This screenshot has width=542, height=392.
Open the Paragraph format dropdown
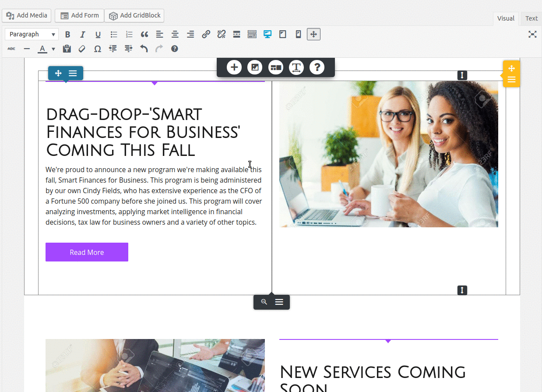pos(32,34)
